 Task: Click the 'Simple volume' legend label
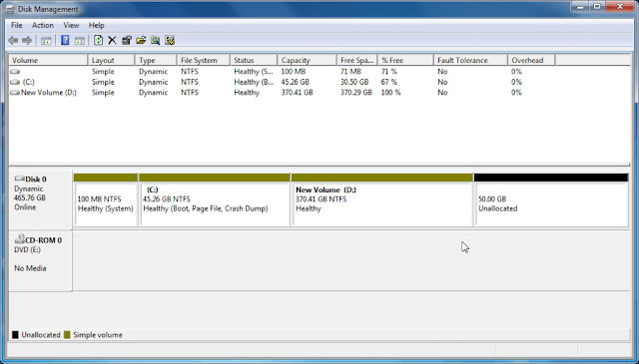(98, 335)
